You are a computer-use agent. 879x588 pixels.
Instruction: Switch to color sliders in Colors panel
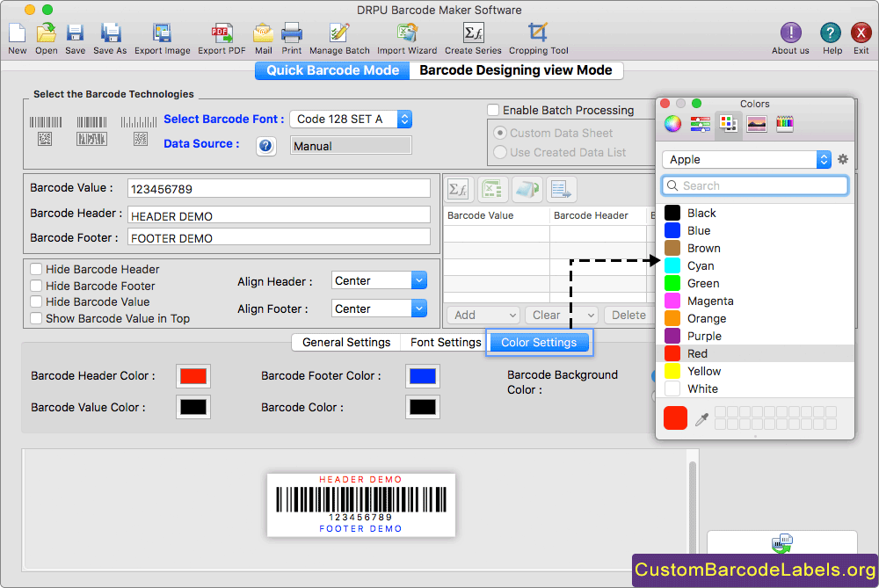[x=701, y=124]
